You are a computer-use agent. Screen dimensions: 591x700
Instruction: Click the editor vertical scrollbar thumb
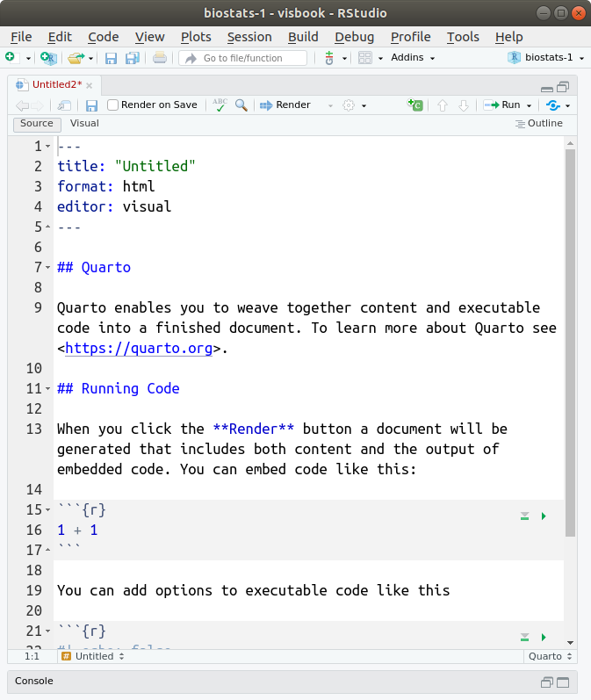[x=570, y=343]
